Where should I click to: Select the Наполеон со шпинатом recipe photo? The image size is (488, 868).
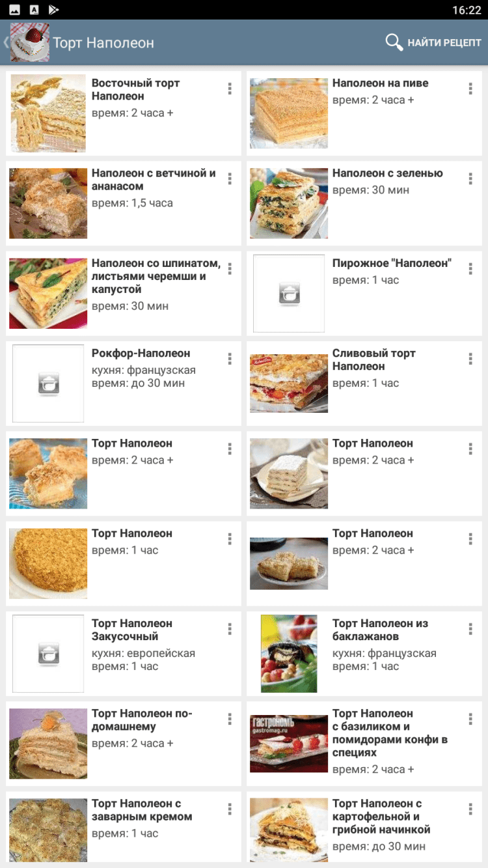(x=48, y=293)
